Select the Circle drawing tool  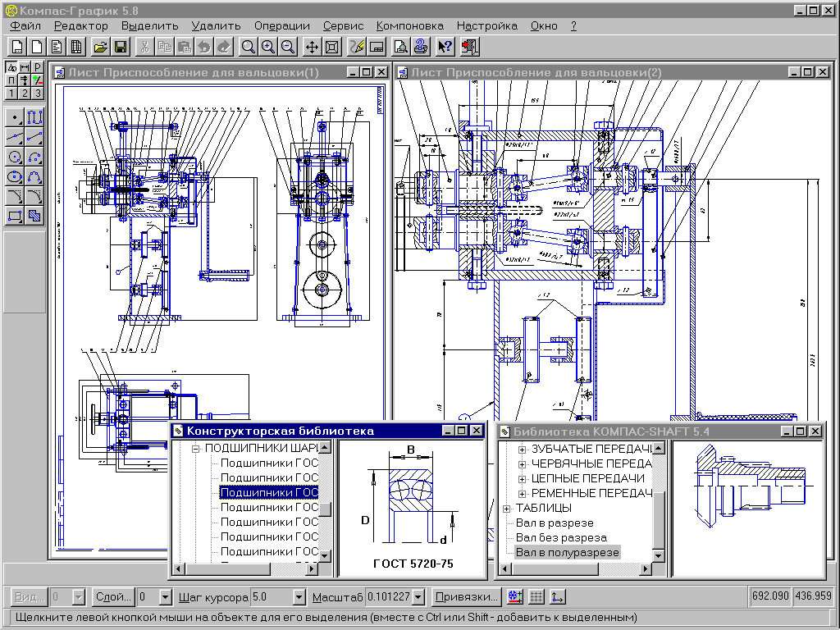(x=15, y=157)
